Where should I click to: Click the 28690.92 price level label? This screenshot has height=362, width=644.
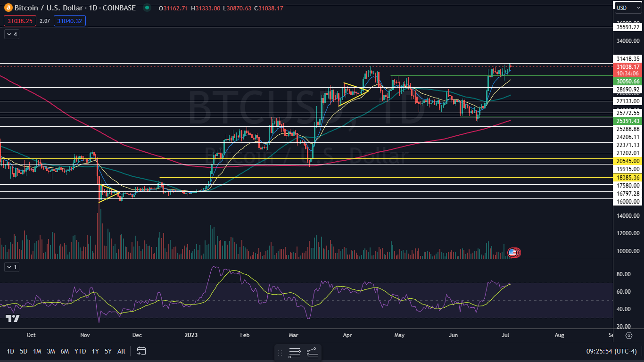pos(628,89)
